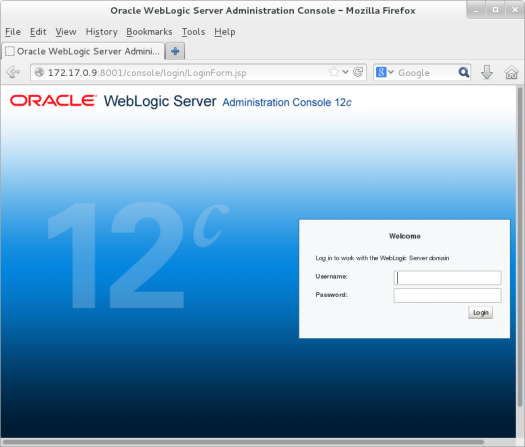
Task: Open the File menu
Action: pos(13,32)
